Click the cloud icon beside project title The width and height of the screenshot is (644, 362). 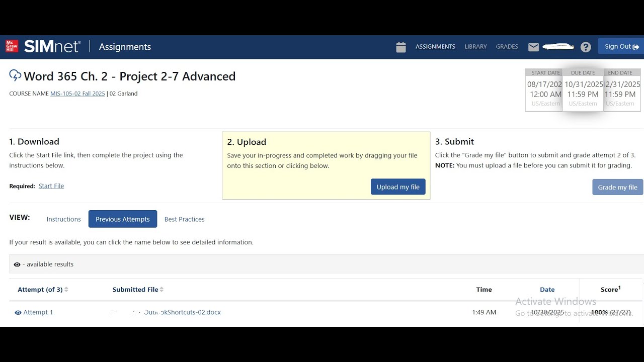15,75
